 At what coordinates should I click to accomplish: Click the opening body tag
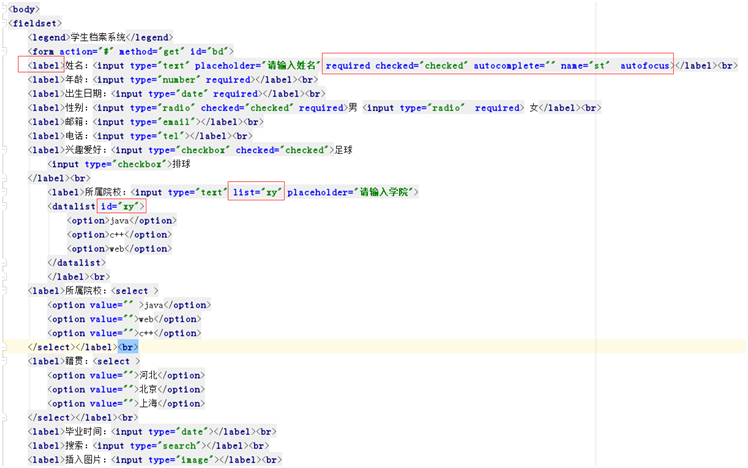24,9
